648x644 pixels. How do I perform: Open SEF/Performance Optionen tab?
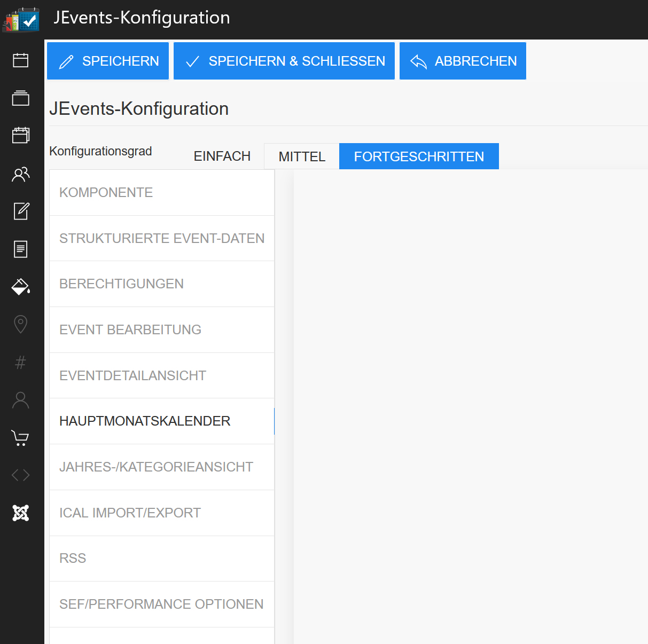162,604
